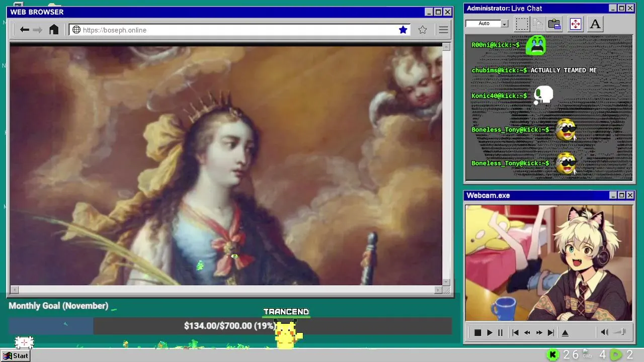Maximize the Web Browser window

[438, 12]
